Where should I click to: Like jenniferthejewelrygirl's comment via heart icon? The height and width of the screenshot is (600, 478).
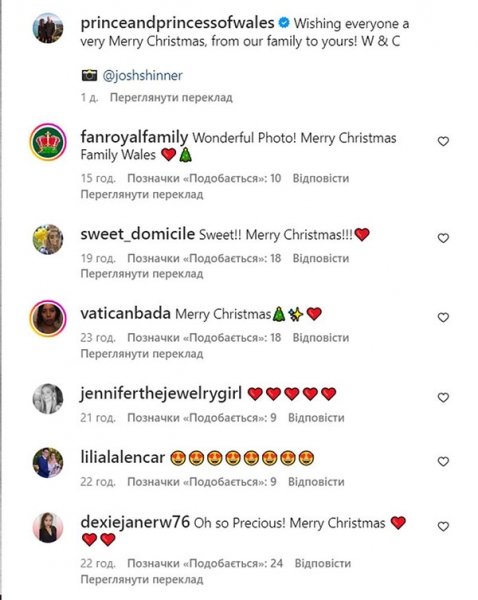pyautogui.click(x=443, y=398)
